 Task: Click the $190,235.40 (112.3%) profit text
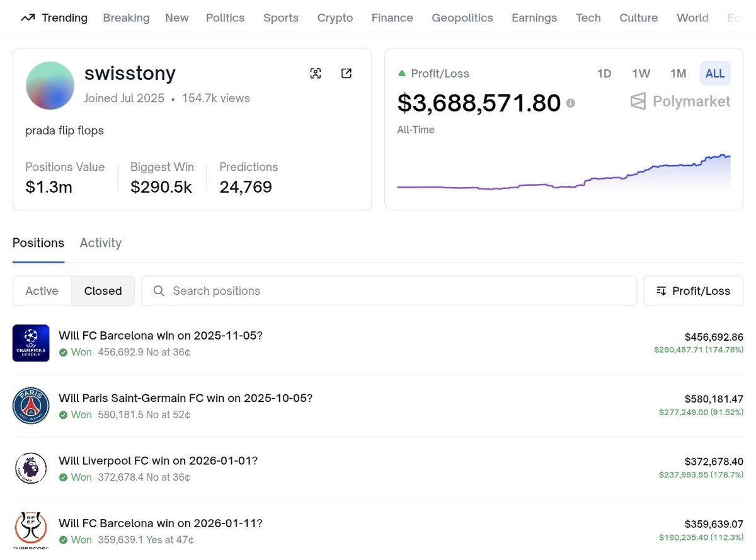[701, 537]
